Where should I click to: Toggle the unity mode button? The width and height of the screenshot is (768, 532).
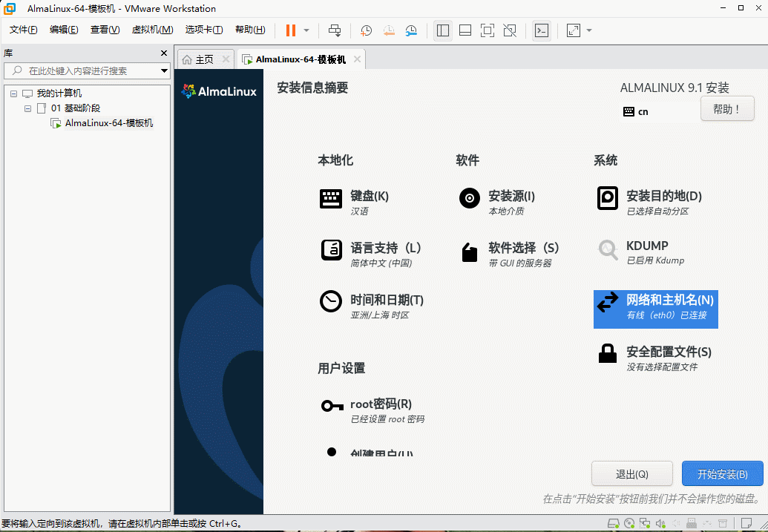[510, 30]
